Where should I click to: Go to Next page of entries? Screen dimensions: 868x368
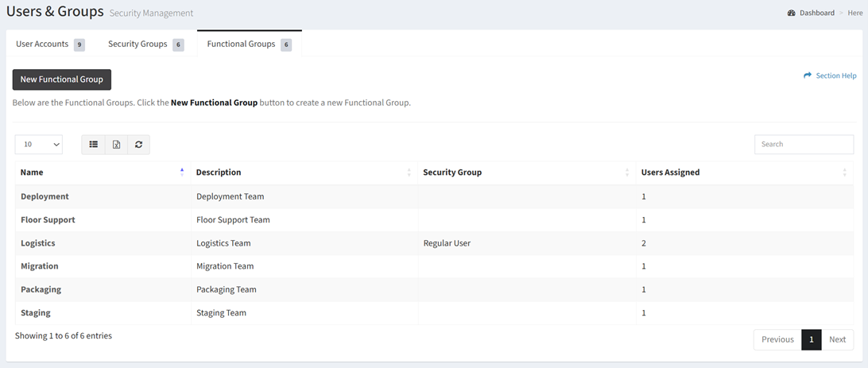pos(837,339)
